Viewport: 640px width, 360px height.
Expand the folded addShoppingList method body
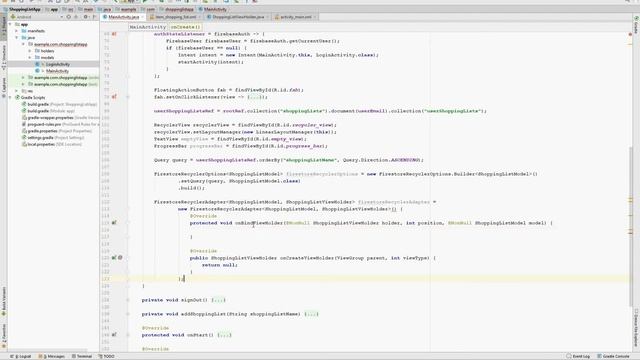311,314
